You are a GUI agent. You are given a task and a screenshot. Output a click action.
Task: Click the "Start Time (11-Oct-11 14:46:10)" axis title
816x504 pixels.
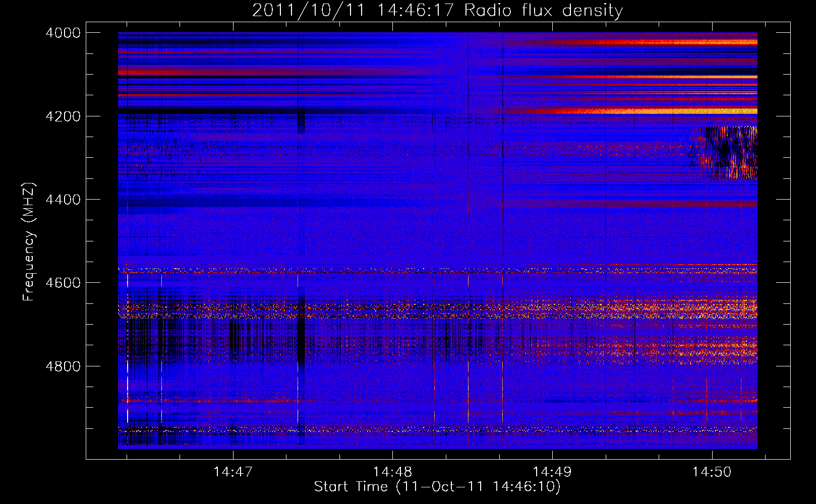coord(437,487)
